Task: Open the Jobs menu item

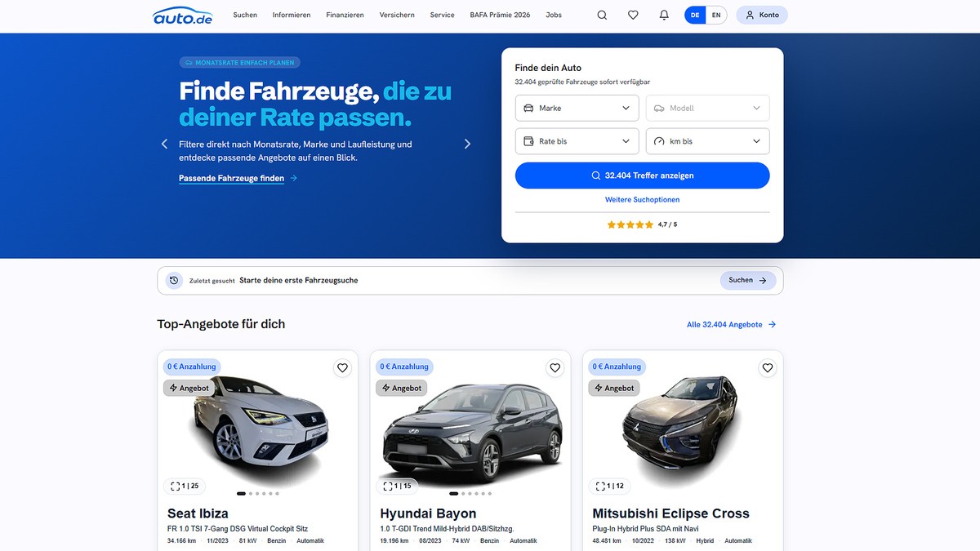Action: pyautogui.click(x=554, y=15)
